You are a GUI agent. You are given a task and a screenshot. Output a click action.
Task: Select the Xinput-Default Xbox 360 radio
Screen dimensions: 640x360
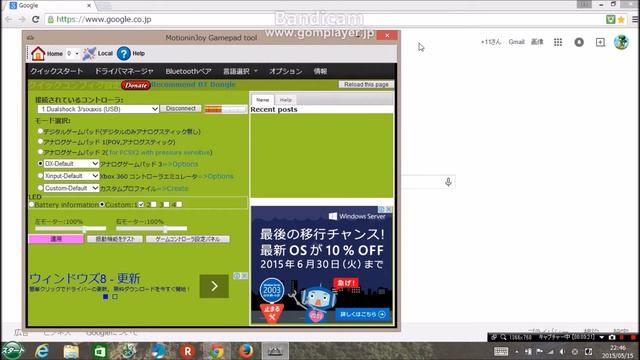click(40, 176)
